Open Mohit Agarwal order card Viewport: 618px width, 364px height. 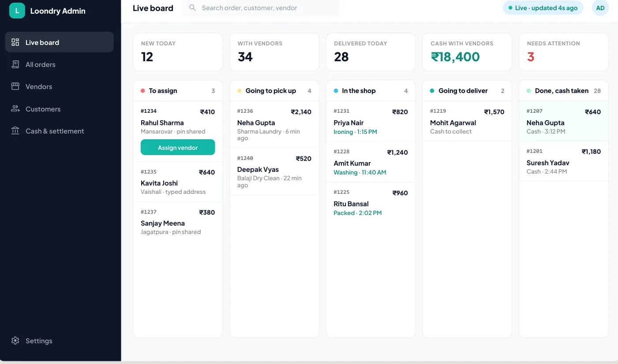tap(467, 122)
